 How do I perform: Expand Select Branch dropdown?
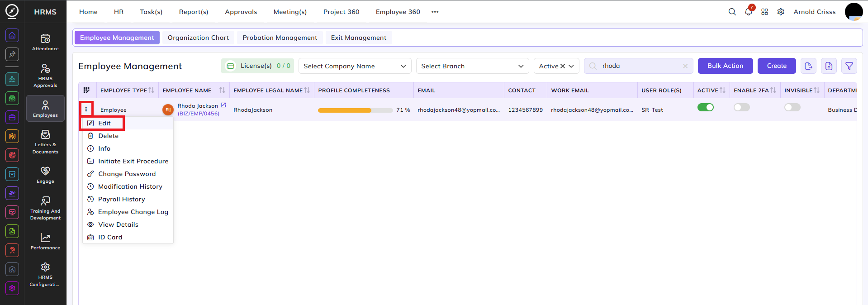(x=472, y=66)
